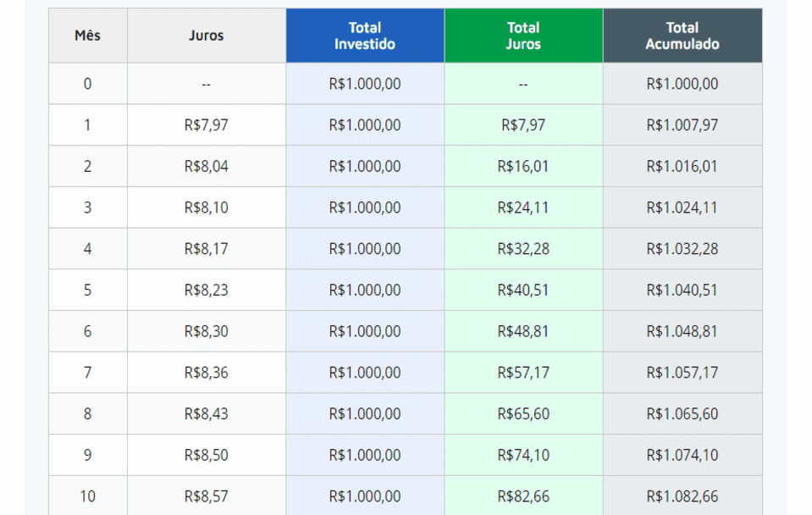Image resolution: width=812 pixels, height=515 pixels.
Task: Click the month 0 cell
Action: (x=87, y=84)
